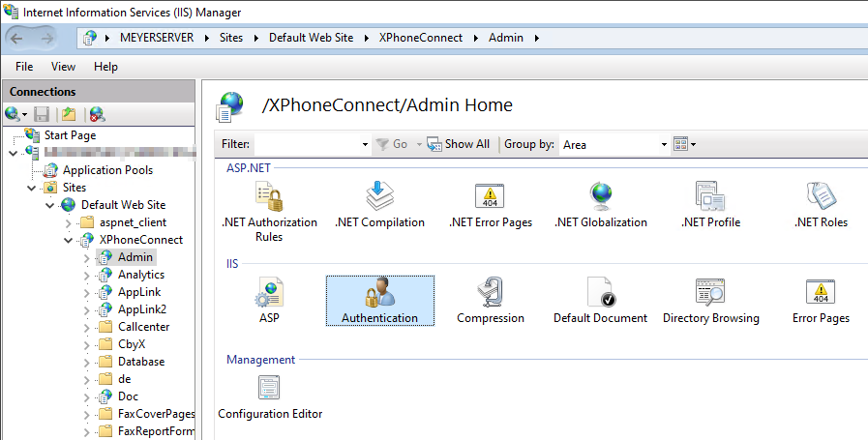
Task: Open the Help menu
Action: pyautogui.click(x=105, y=67)
